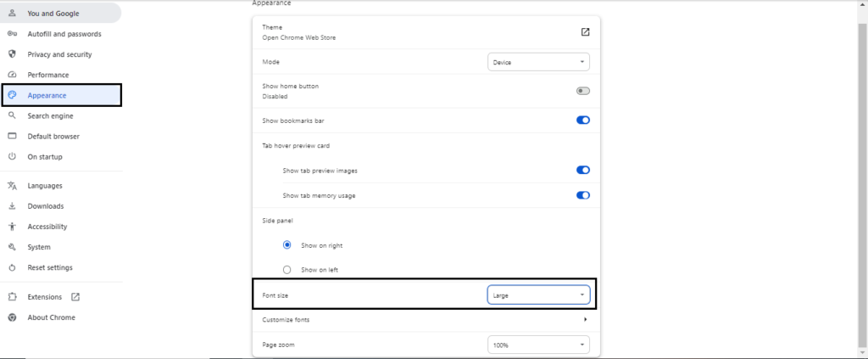
Task: Click the Extensions puzzle piece icon
Action: [x=12, y=297]
